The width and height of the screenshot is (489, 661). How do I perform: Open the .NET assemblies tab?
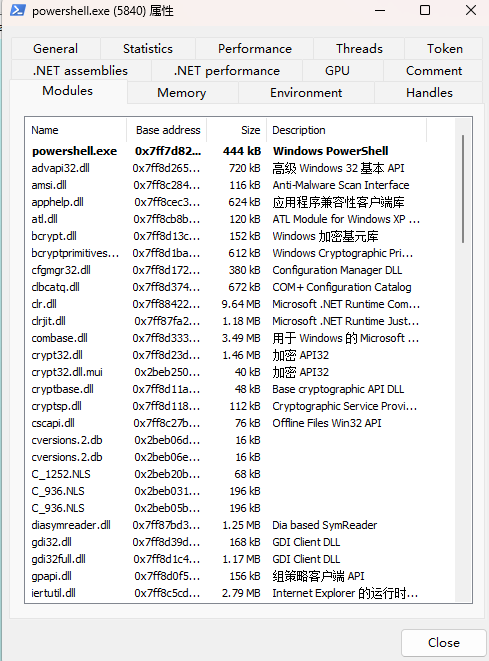(x=81, y=70)
